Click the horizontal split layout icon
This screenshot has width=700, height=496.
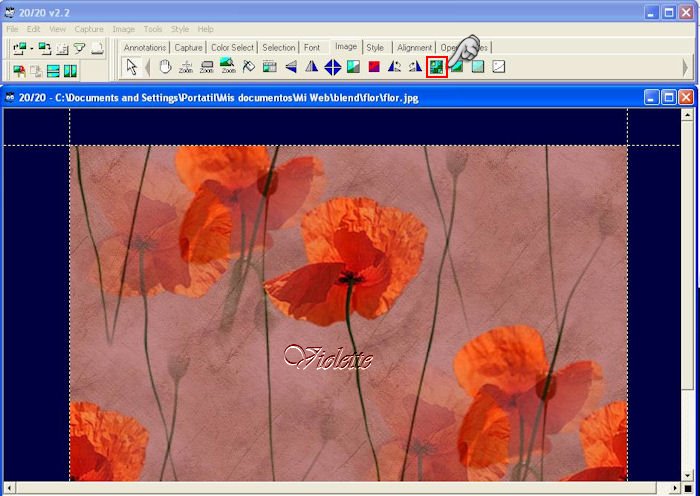[x=53, y=71]
